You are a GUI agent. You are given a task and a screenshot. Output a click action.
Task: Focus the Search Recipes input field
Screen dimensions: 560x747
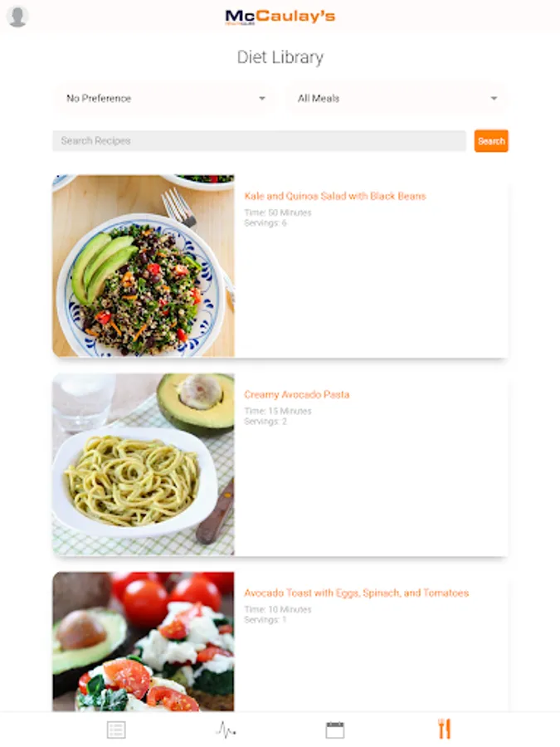(259, 141)
